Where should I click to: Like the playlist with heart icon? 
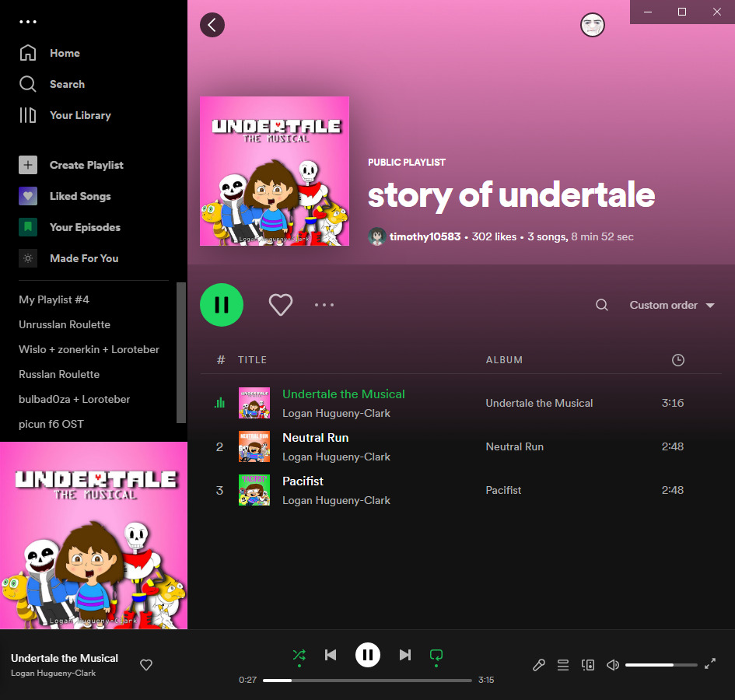point(281,305)
